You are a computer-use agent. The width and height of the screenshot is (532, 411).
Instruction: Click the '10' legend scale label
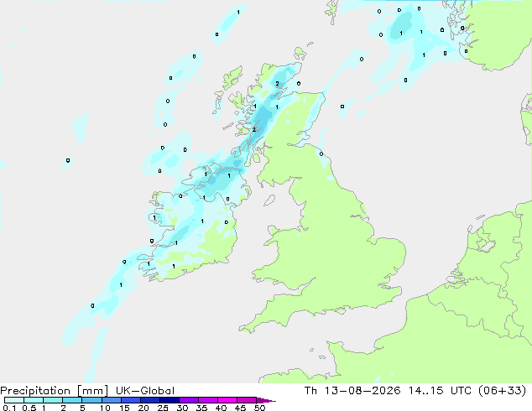(x=105, y=408)
